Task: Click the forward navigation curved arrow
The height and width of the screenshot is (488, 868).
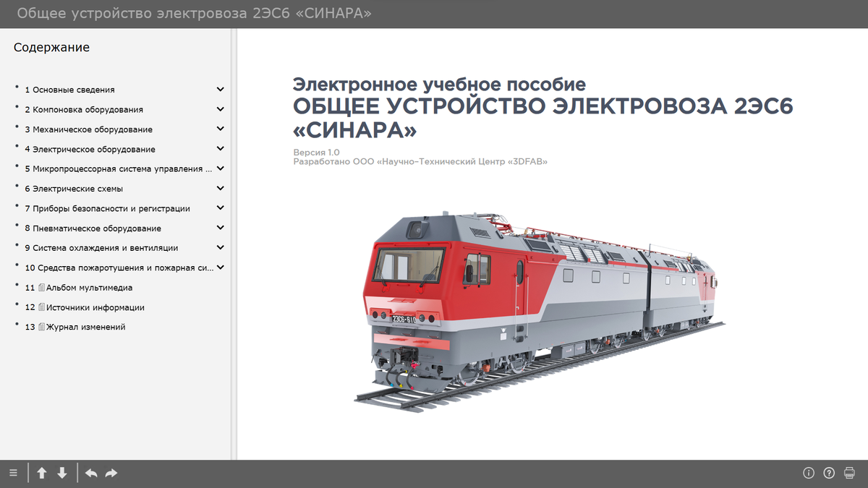Action: pos(111,473)
